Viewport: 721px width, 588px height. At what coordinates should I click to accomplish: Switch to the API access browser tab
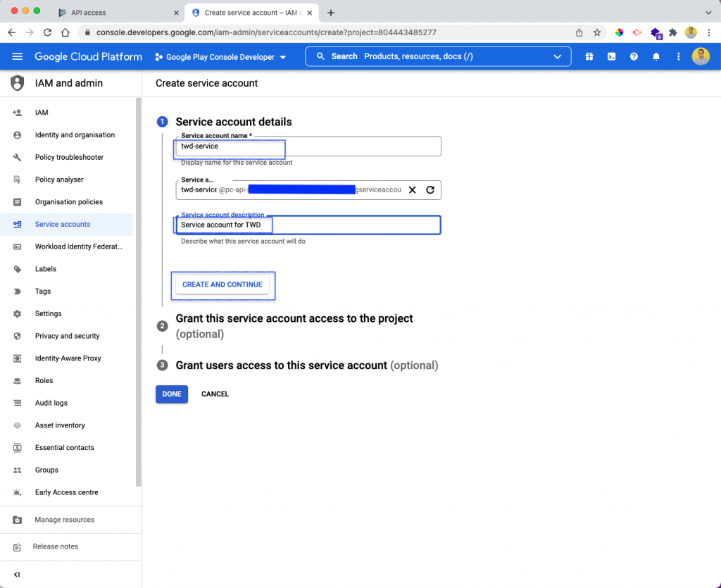click(117, 13)
